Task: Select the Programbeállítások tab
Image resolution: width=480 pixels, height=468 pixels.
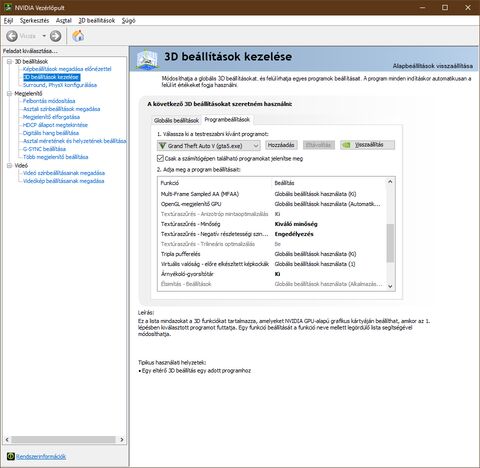Action: [x=227, y=120]
